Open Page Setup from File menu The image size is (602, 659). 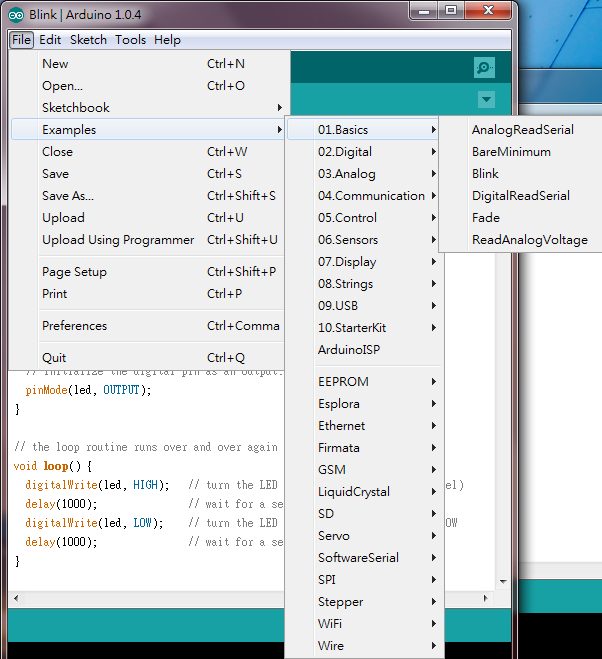[x=148, y=272]
